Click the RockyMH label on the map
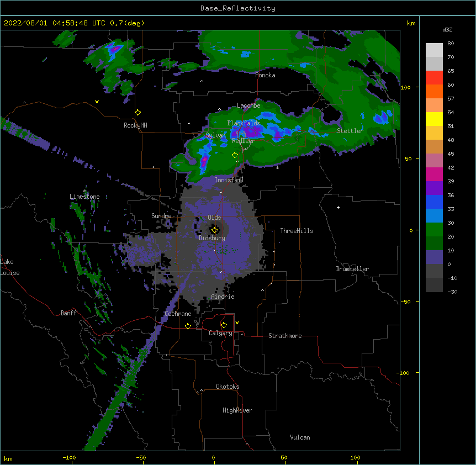 pos(135,125)
